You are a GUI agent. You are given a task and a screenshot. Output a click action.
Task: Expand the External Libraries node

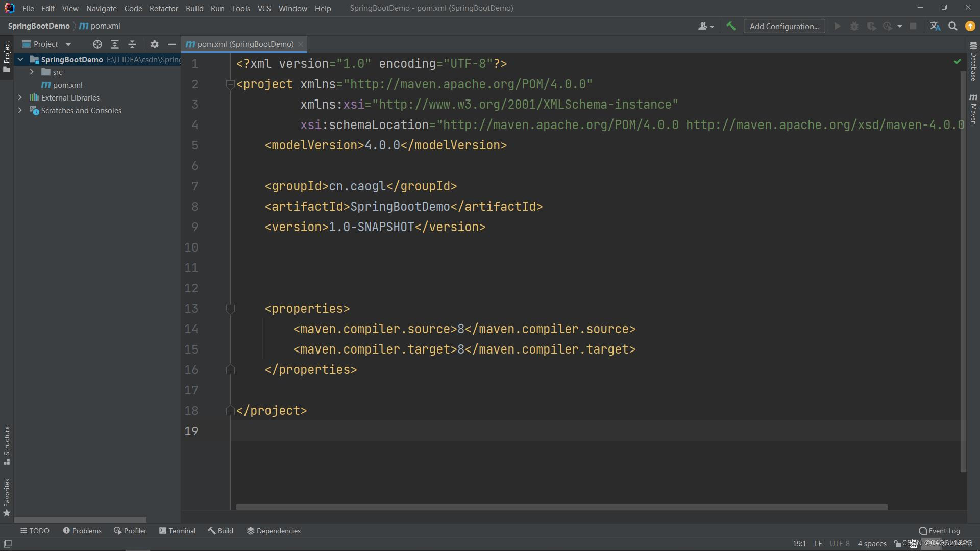coord(20,97)
